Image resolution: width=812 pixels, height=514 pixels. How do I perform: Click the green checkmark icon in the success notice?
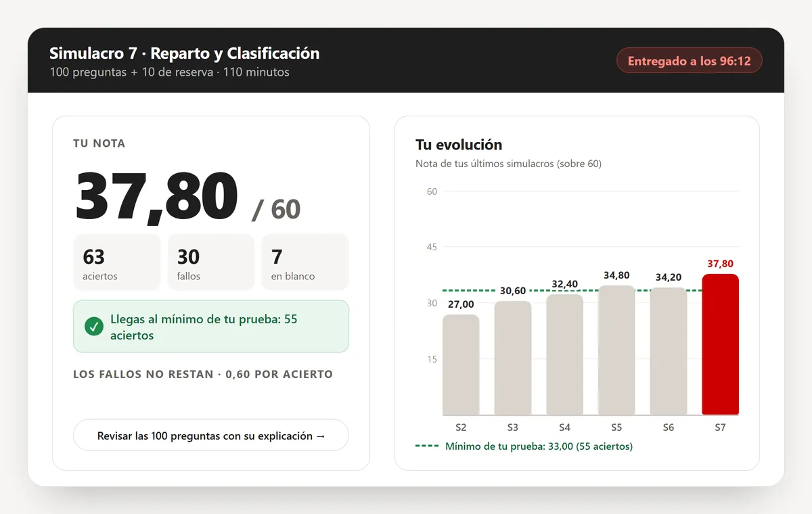pos(94,327)
